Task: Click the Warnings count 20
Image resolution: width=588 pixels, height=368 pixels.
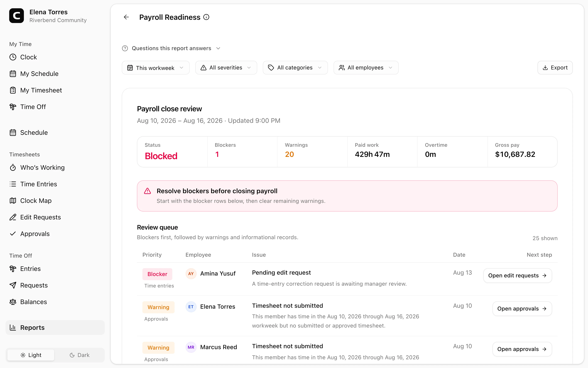Action: coord(289,155)
